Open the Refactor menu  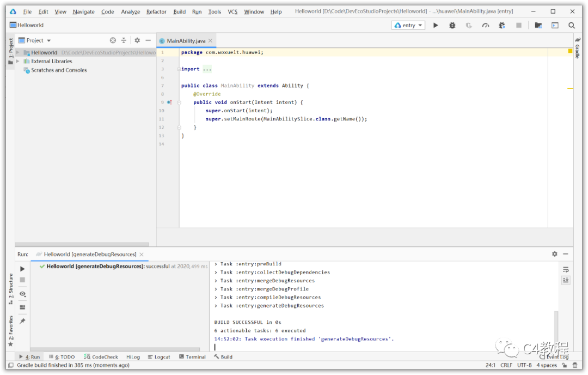(156, 11)
